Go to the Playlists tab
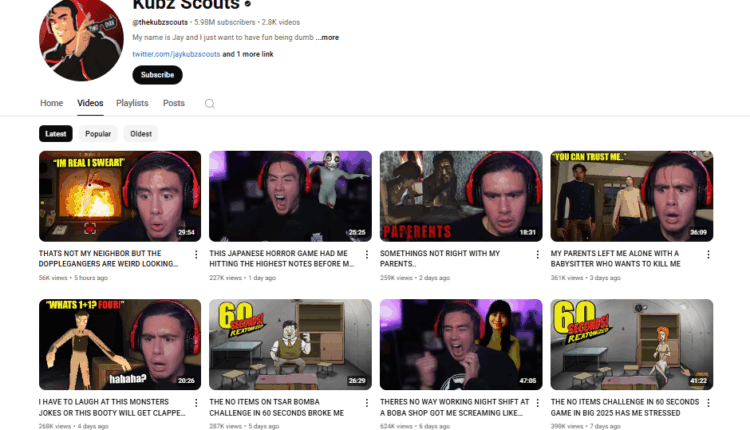The width and height of the screenshot is (750, 430). click(x=132, y=103)
